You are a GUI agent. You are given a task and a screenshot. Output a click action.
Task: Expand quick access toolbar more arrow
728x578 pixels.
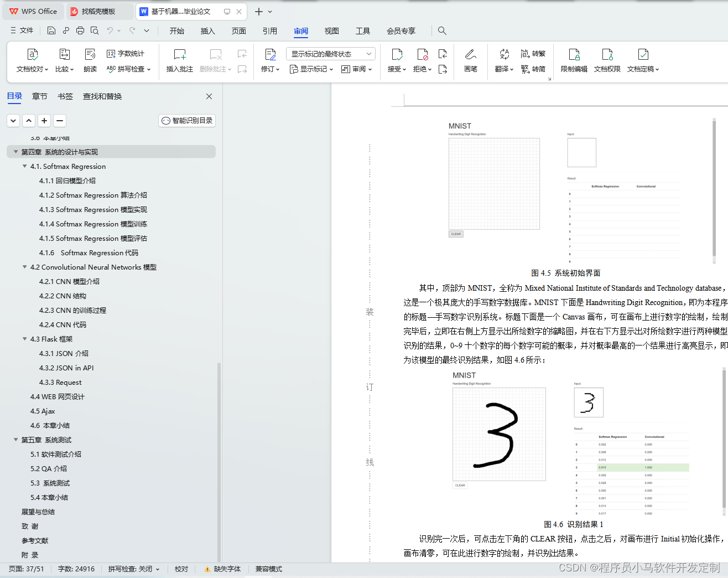point(147,30)
